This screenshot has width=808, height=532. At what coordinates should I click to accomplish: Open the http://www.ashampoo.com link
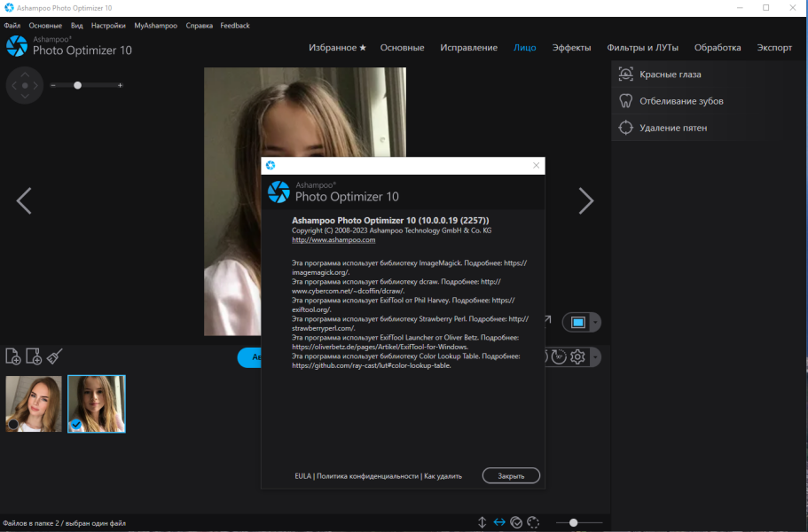pos(333,240)
